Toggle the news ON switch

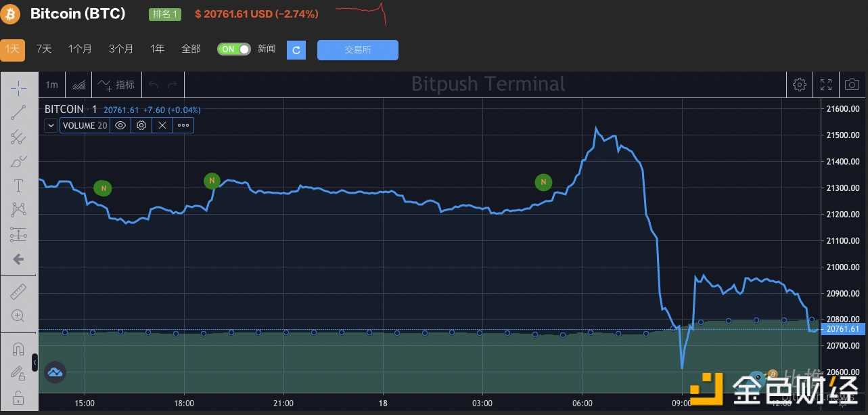(234, 49)
